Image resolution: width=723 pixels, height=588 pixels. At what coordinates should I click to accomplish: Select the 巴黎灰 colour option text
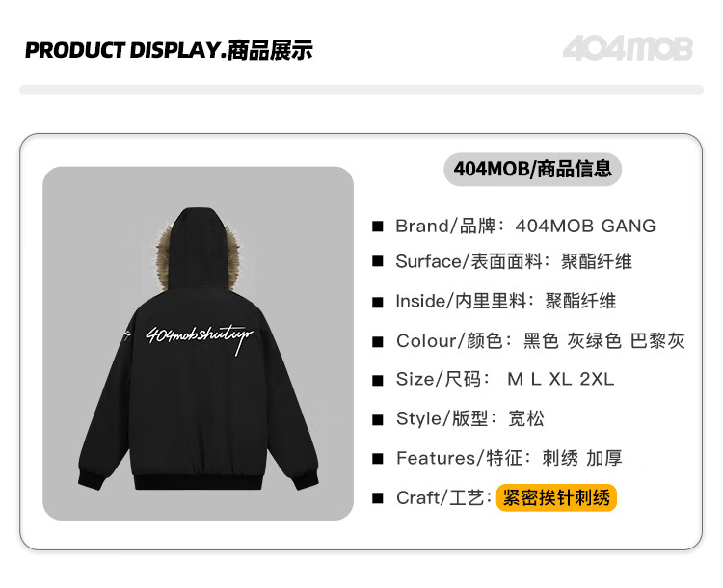tap(657, 341)
